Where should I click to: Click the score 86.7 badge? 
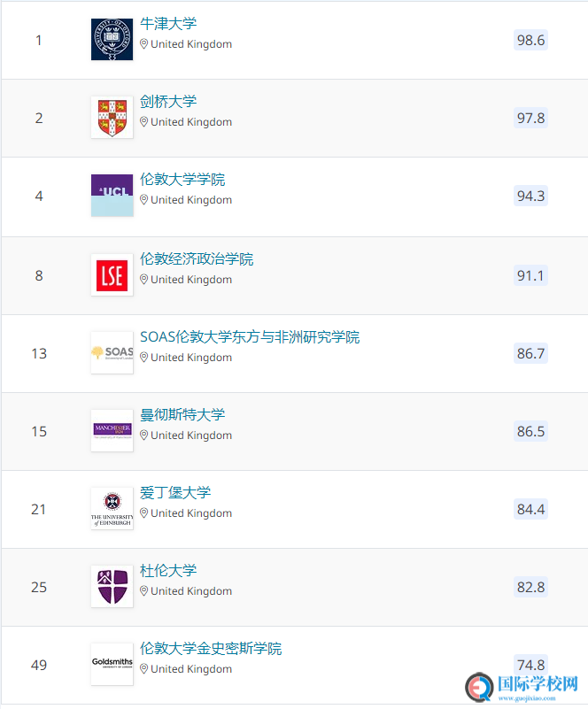coord(530,353)
